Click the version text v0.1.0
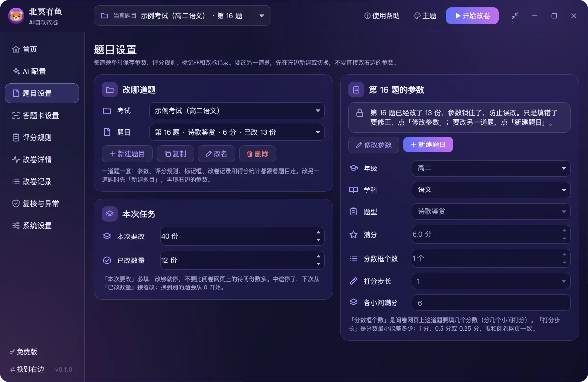The image size is (588, 382). tap(64, 370)
